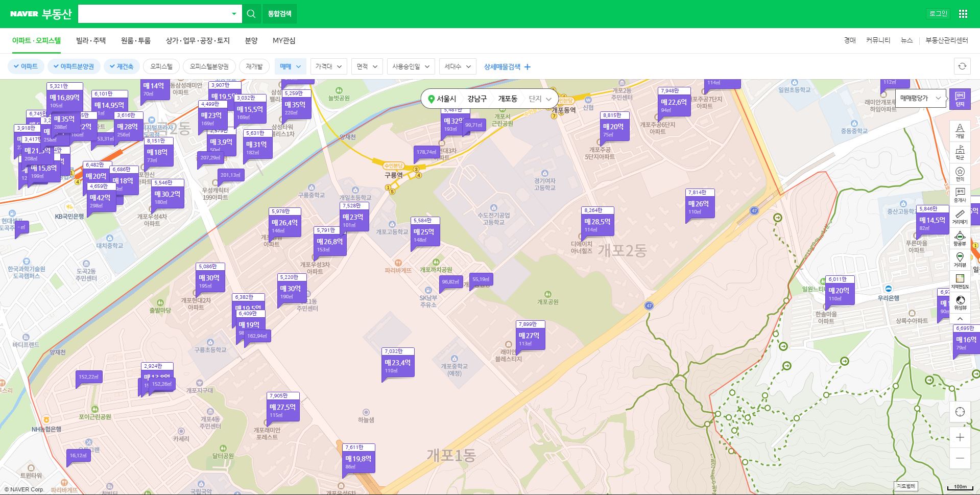Open the 매 19.8억 86㎡ listing marker
This screenshot has width=980, height=495.
pyautogui.click(x=358, y=459)
